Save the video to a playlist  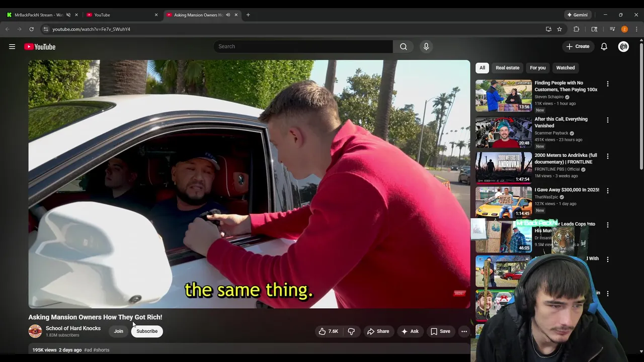(440, 331)
